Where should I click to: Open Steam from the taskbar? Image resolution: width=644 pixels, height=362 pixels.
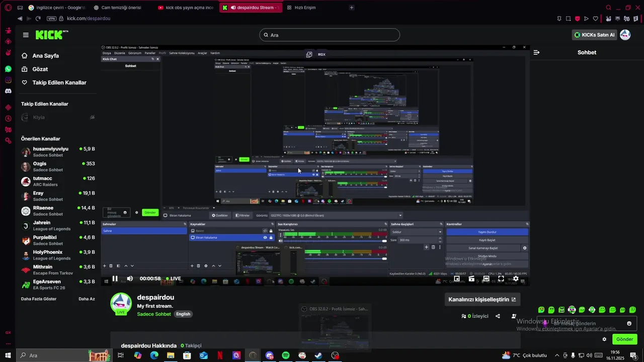point(318,355)
